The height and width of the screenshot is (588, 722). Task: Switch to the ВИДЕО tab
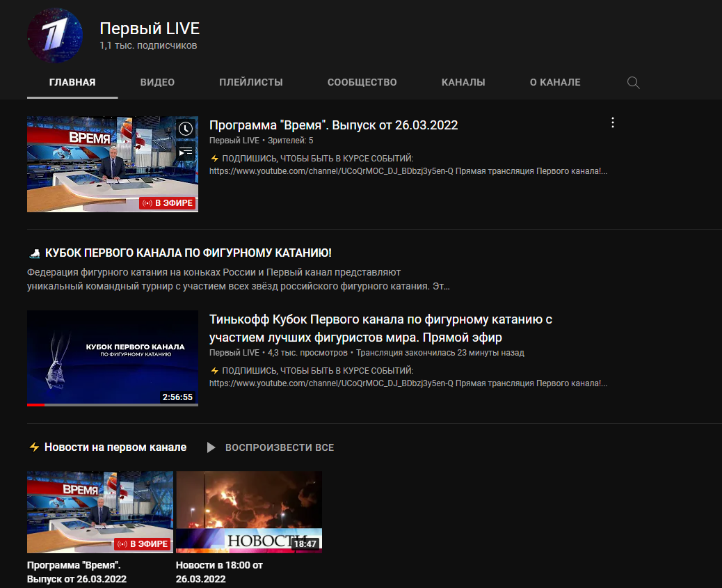(x=157, y=82)
